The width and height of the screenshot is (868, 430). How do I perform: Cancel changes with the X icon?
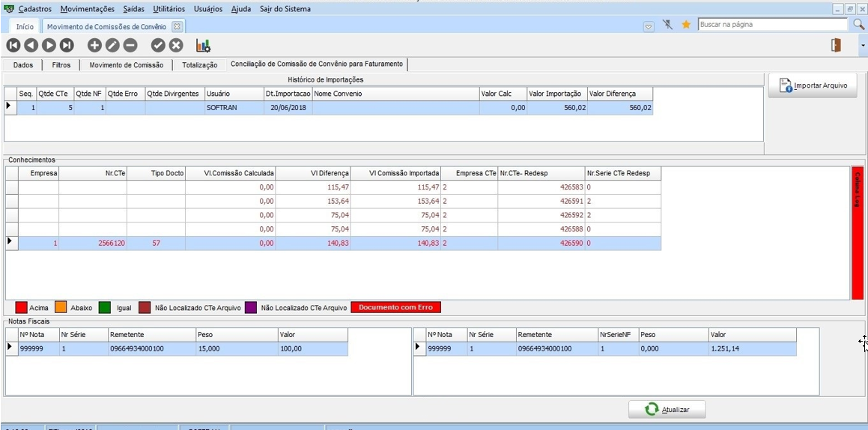[176, 46]
